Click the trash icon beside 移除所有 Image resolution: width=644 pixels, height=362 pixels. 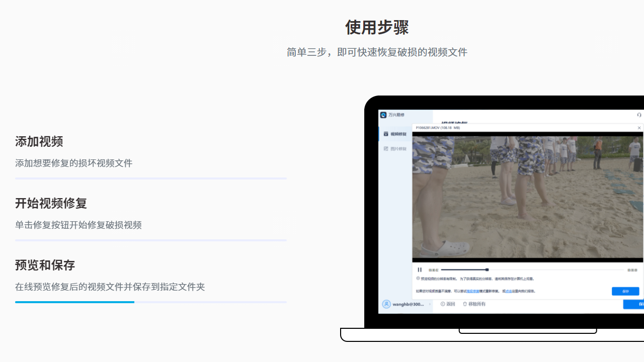point(465,304)
